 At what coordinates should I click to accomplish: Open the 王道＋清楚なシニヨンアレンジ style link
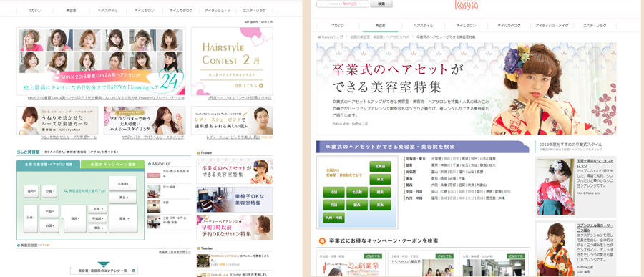pos(595,163)
